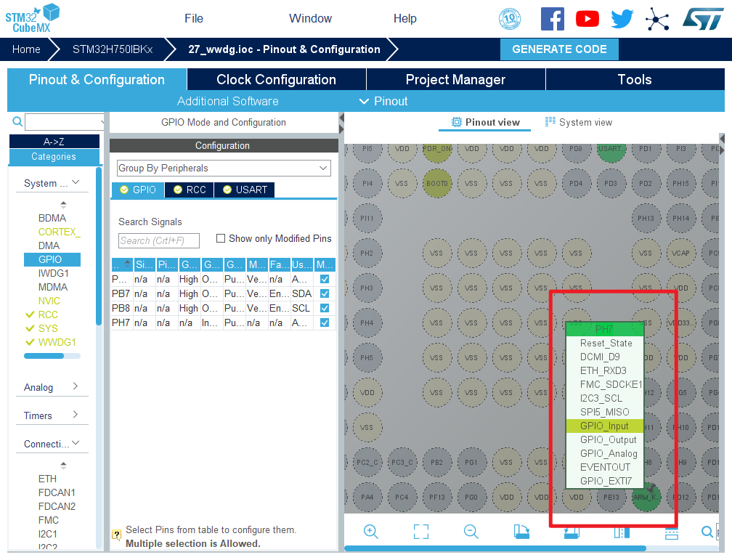Click the Search Signals input field
Viewport: 732px width, 560px height.
[x=158, y=240]
